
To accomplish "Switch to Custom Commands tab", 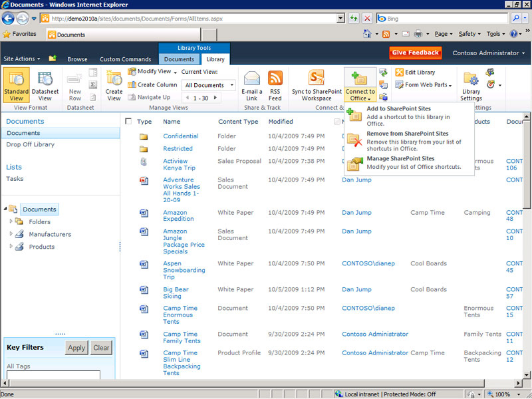I will (125, 59).
